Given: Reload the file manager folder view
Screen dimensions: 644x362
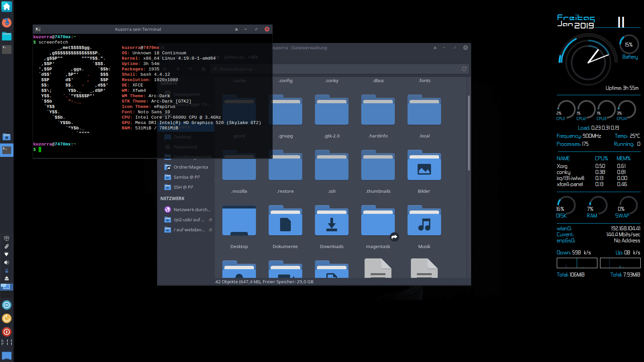Looking at the screenshot, I should click(x=464, y=69).
